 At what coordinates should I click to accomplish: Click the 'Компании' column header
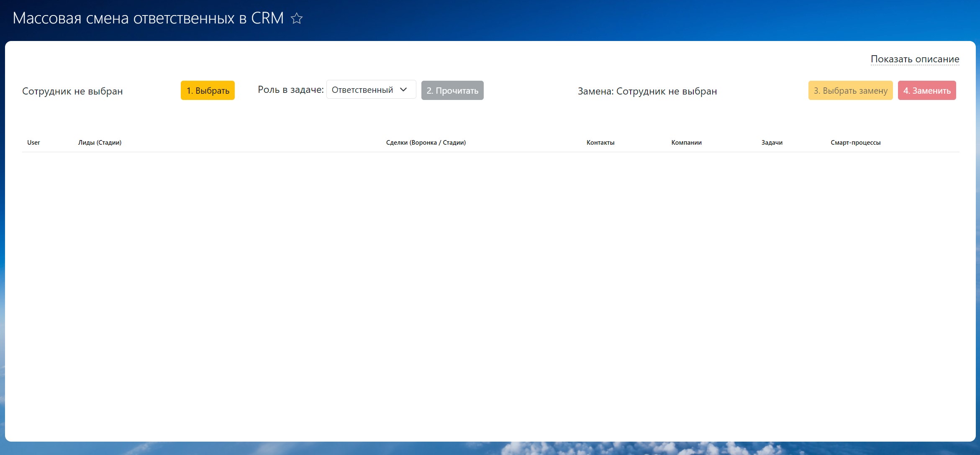[x=686, y=143]
